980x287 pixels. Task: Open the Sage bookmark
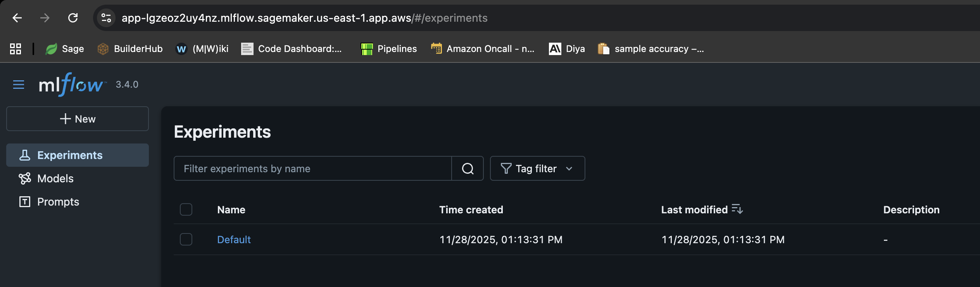click(x=65, y=48)
